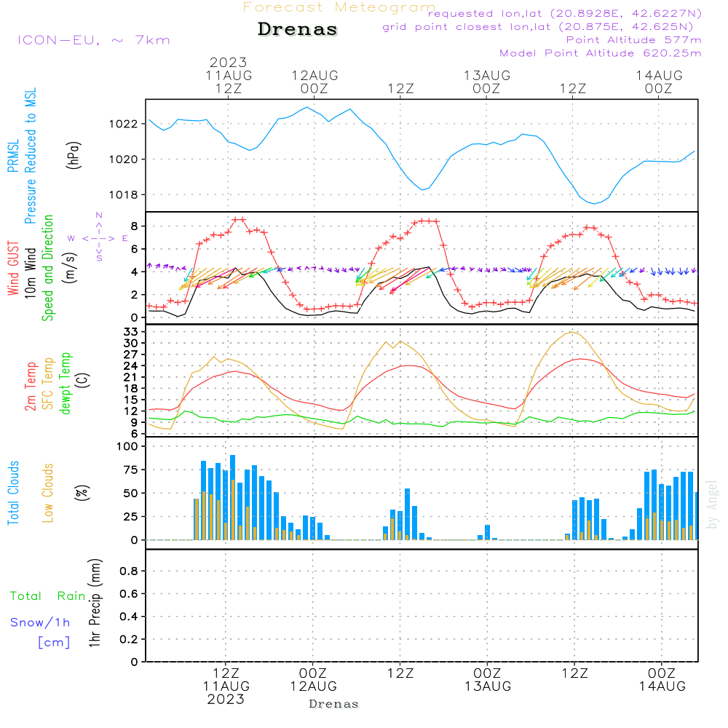Viewport: 728px width, 728px height.
Task: Click the Low Clouds legend label
Action: coord(48,493)
